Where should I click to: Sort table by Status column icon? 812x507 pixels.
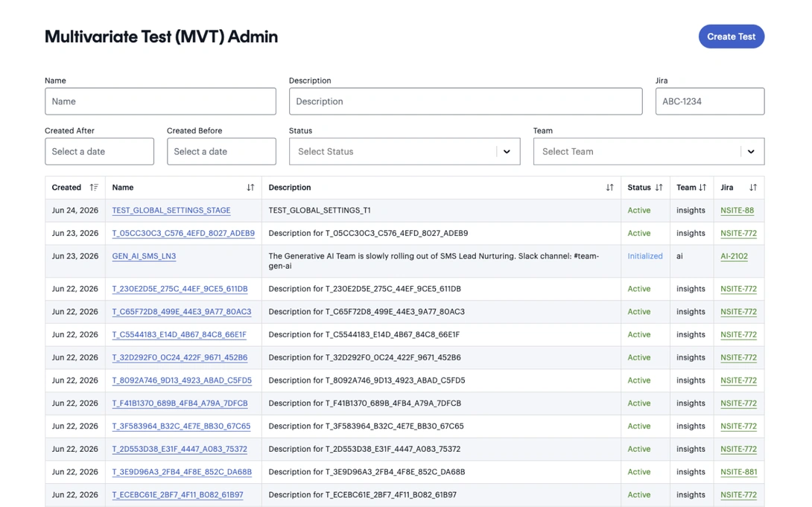coord(659,188)
